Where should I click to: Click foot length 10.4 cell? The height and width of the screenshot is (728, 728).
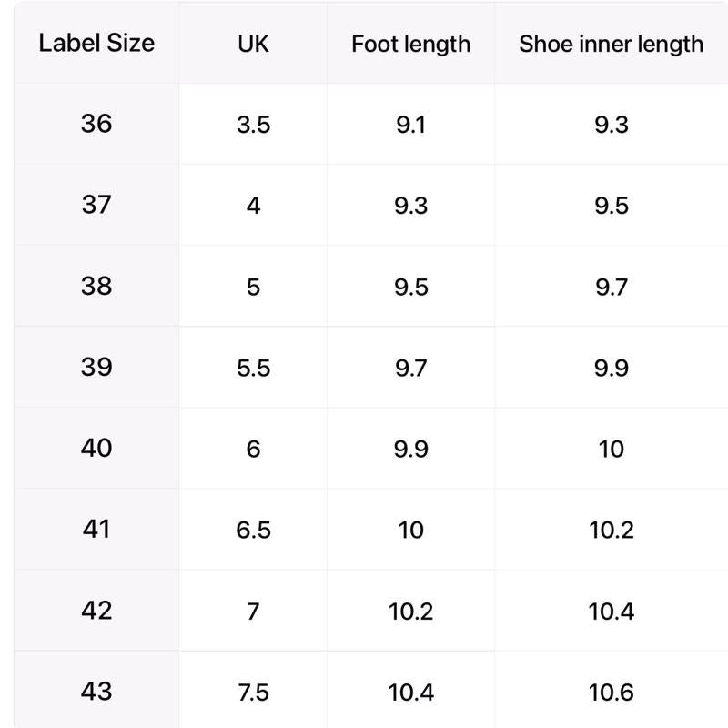pos(411,692)
